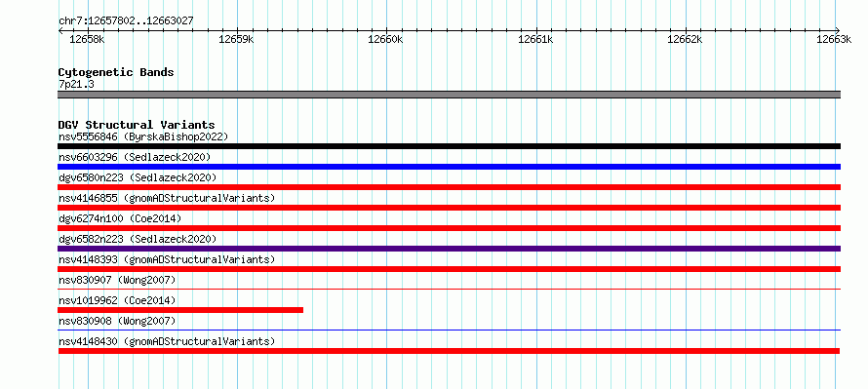This screenshot has width=868, height=389.
Task: Select the purple dgv6582n223 variant bar
Action: 449,249
